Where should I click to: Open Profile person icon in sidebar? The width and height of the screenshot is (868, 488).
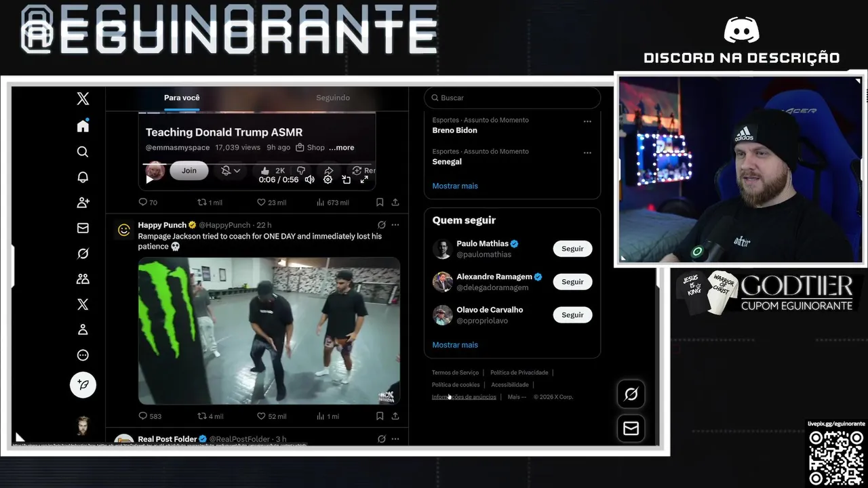[83, 329]
